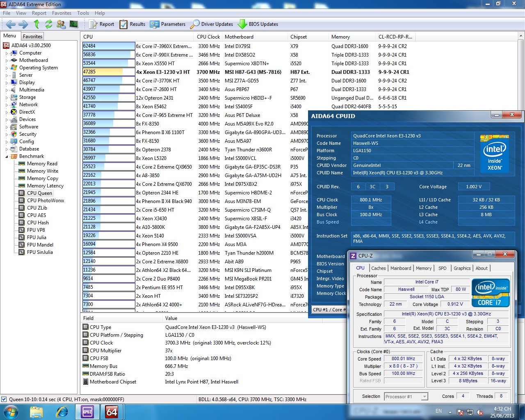Show hidden tray icons arrow
This screenshot has height=420, width=525.
[x=450, y=412]
